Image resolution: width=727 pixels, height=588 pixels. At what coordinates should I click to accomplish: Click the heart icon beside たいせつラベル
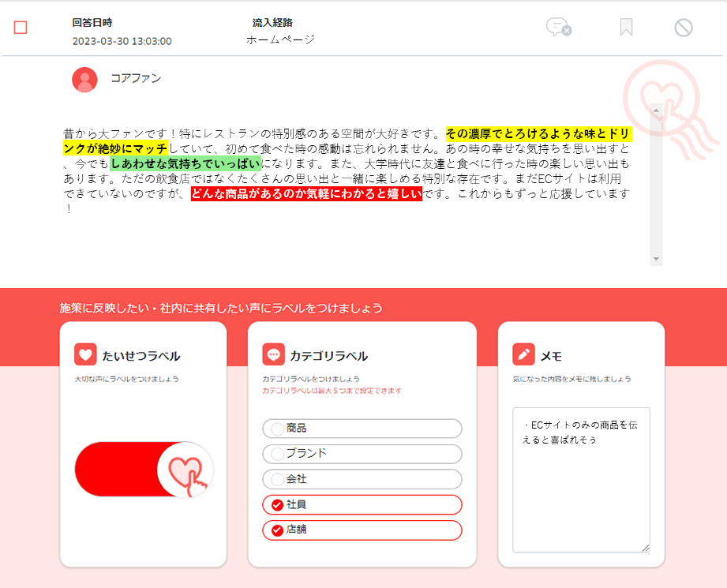pyautogui.click(x=85, y=354)
